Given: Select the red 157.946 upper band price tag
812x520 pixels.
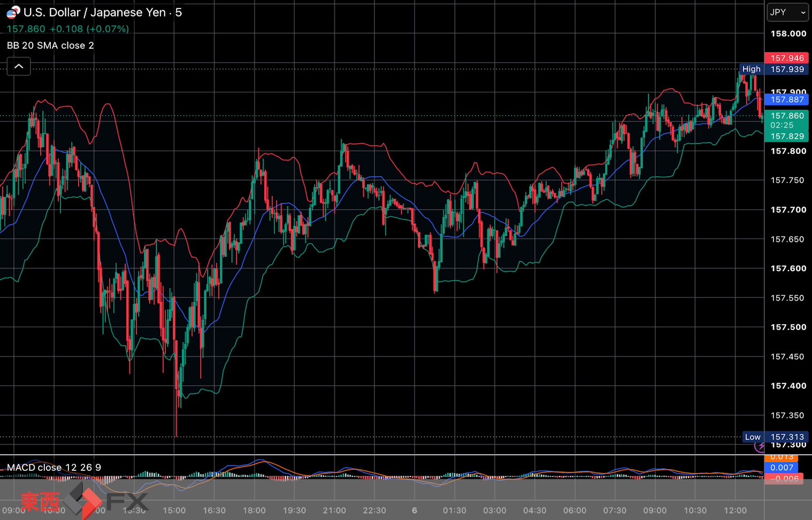Looking at the screenshot, I should point(786,58).
